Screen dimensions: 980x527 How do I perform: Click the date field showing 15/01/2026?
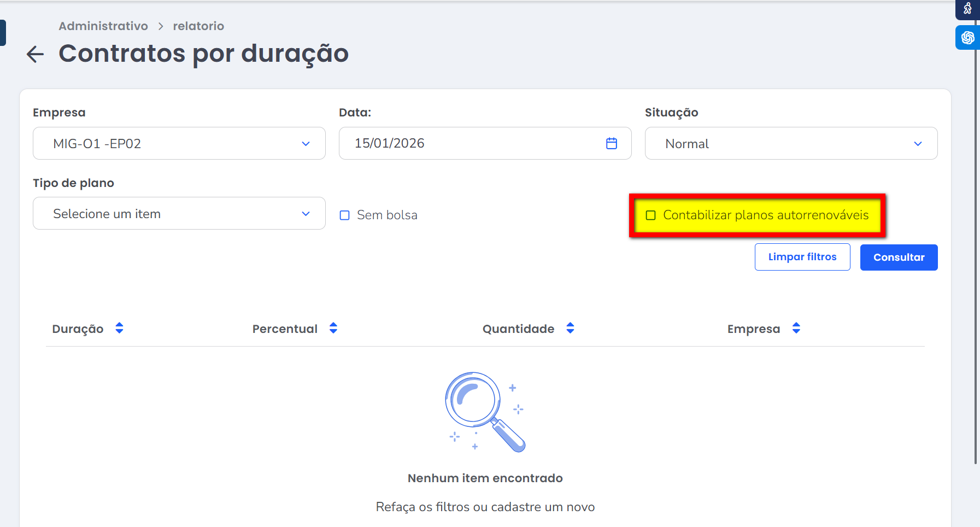(470, 143)
